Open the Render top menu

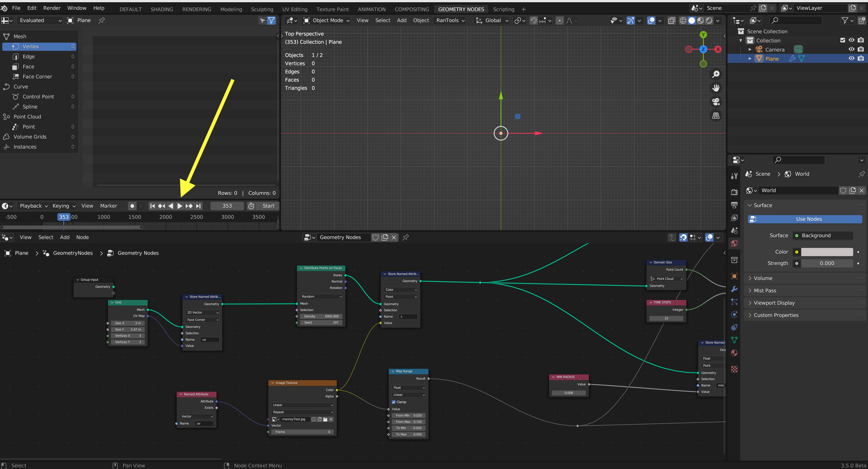tap(51, 8)
